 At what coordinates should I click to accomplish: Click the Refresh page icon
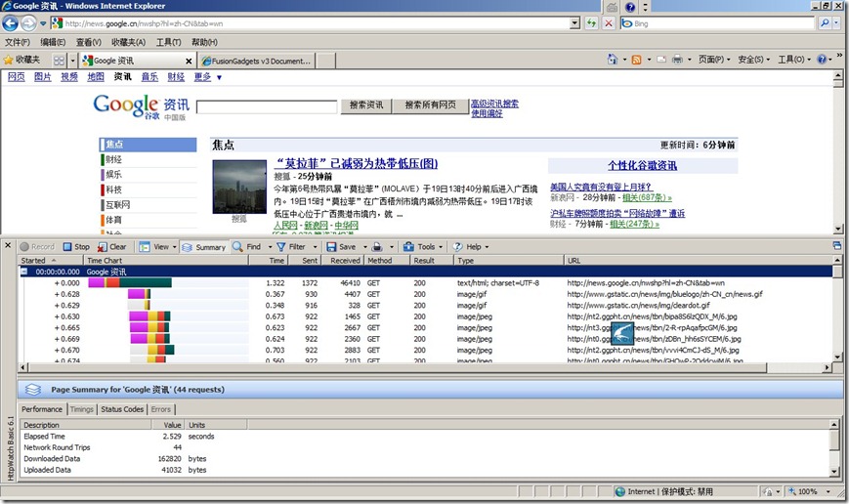(591, 23)
